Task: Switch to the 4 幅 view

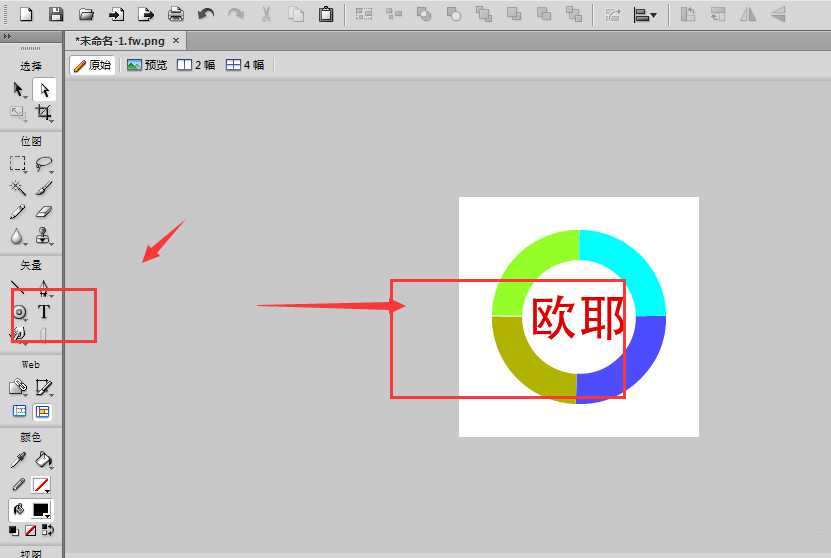Action: (245, 65)
